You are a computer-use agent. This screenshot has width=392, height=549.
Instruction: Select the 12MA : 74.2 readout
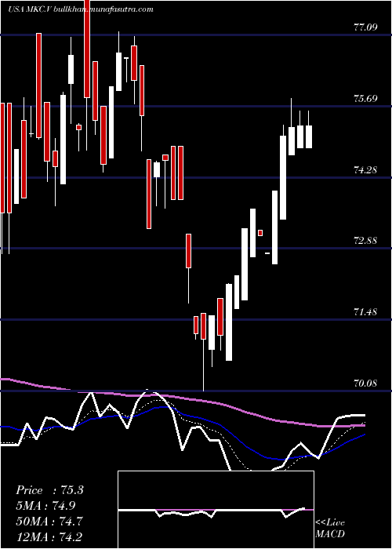[49, 536]
